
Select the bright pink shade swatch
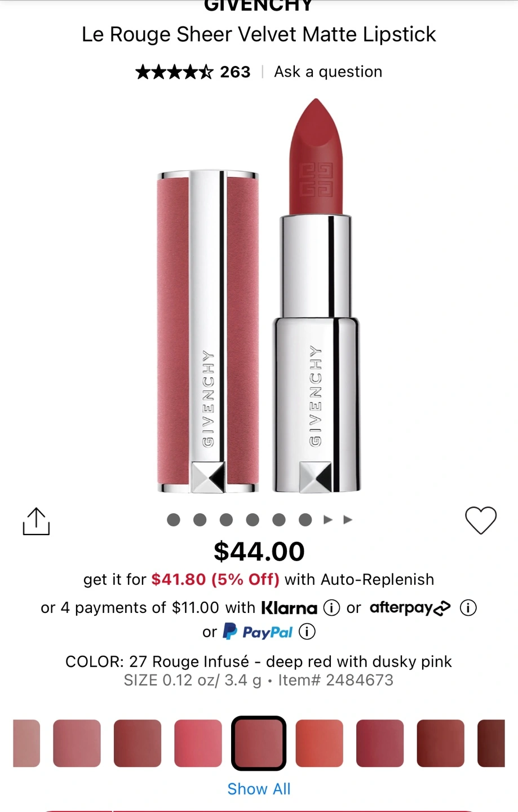coord(198,743)
